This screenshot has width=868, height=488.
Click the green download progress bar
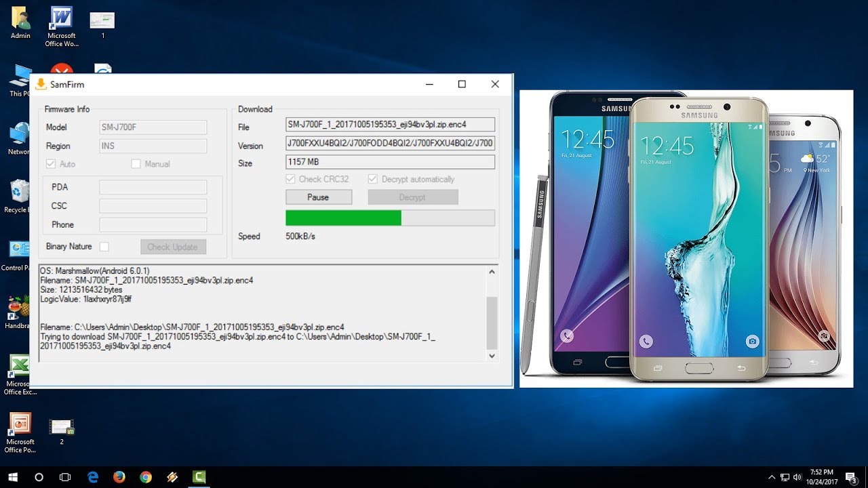click(x=391, y=218)
